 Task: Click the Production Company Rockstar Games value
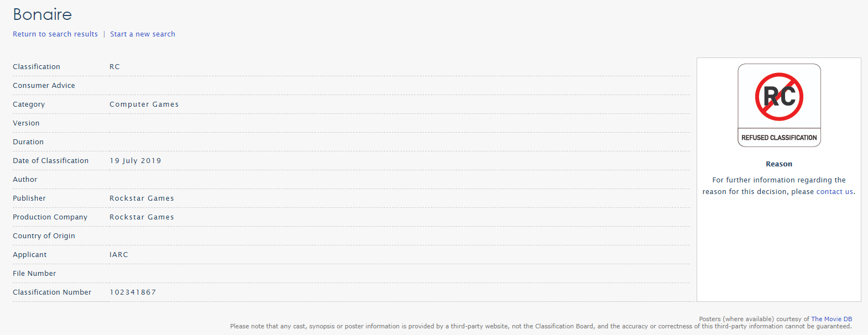[142, 217]
